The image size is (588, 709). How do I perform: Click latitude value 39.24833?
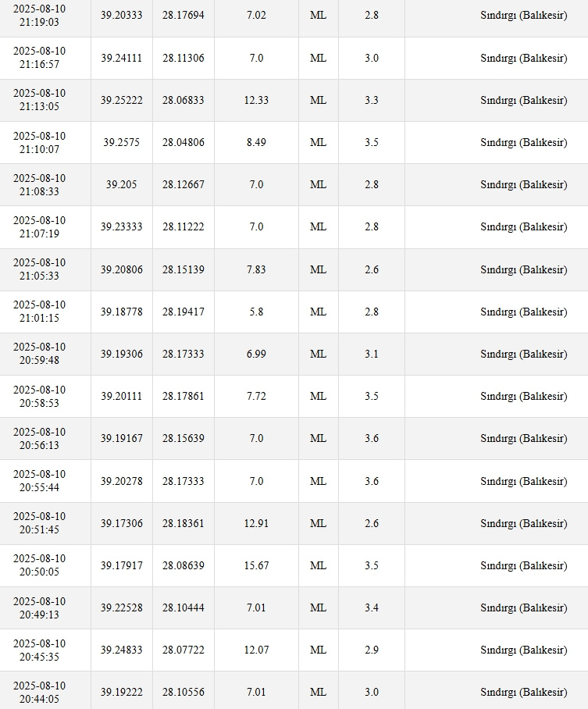pyautogui.click(x=121, y=650)
